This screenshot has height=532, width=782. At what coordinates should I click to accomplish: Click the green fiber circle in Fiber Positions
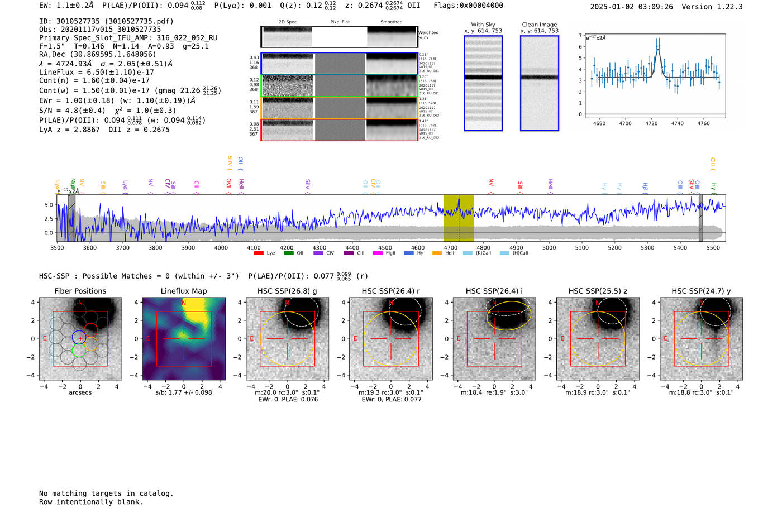click(x=79, y=351)
